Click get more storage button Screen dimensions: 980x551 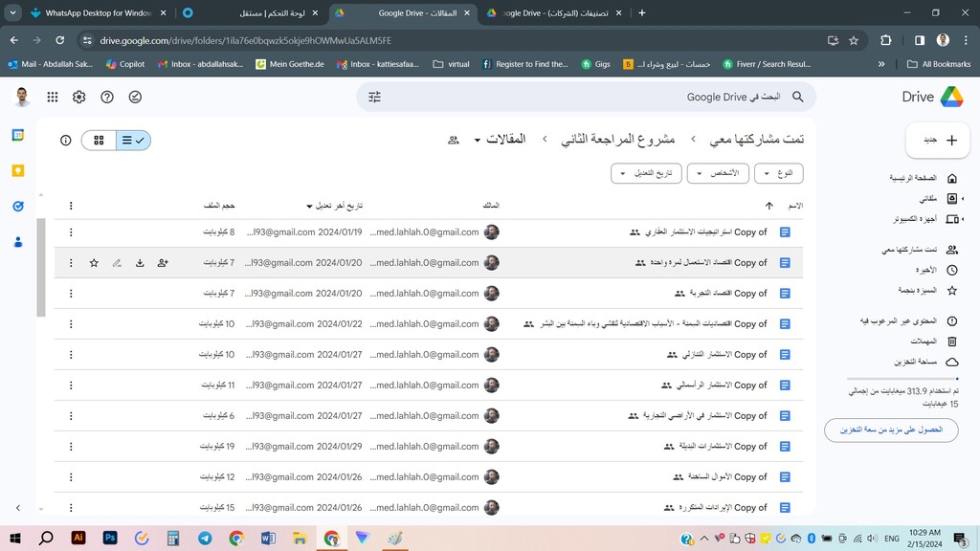pyautogui.click(x=891, y=430)
